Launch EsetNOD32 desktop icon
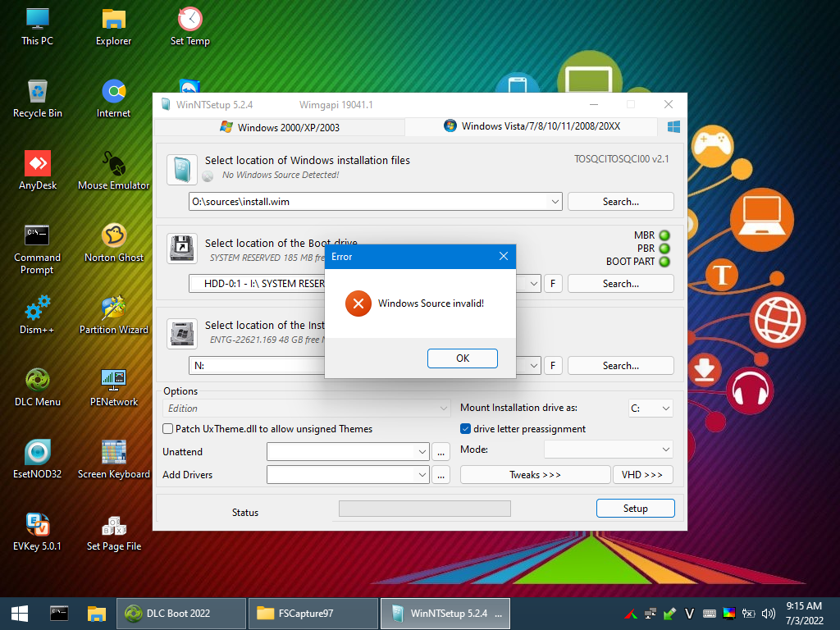 point(38,459)
